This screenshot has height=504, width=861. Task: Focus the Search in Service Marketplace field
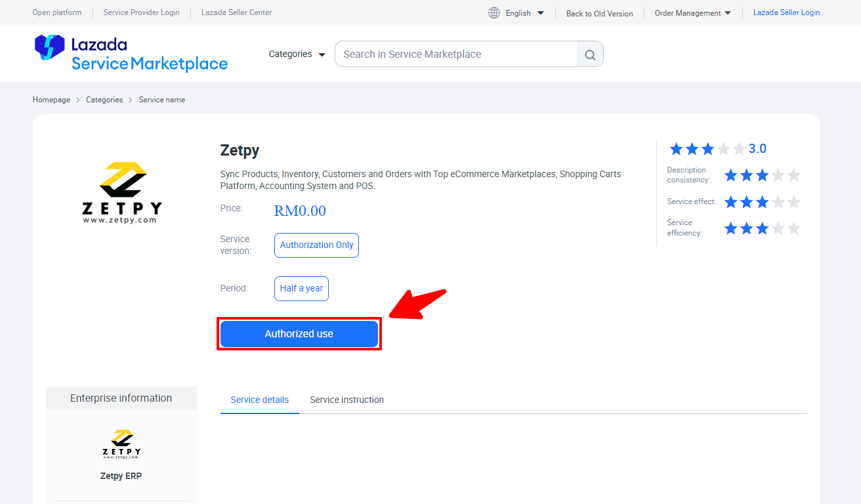[x=455, y=54]
